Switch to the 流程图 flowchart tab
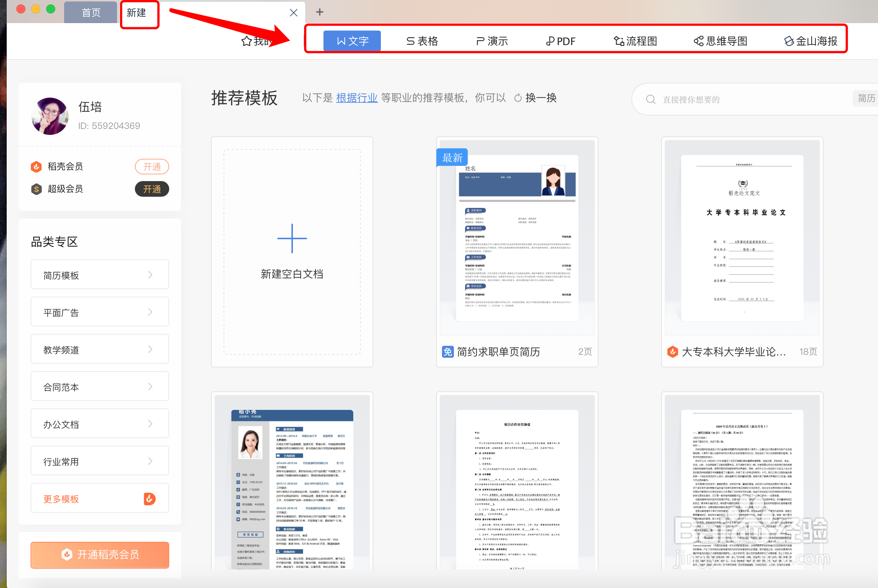The width and height of the screenshot is (878, 588). pos(635,41)
